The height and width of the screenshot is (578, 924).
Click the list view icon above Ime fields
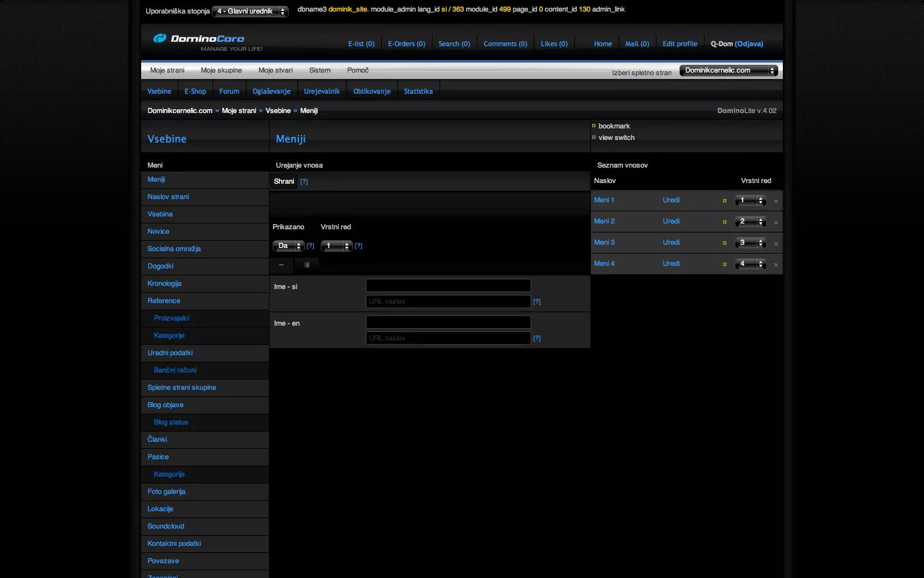(307, 265)
